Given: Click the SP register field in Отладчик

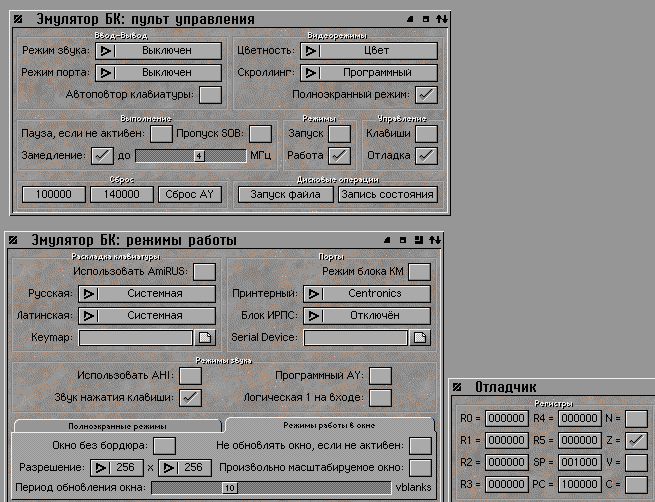Looking at the screenshot, I should (x=580, y=463).
